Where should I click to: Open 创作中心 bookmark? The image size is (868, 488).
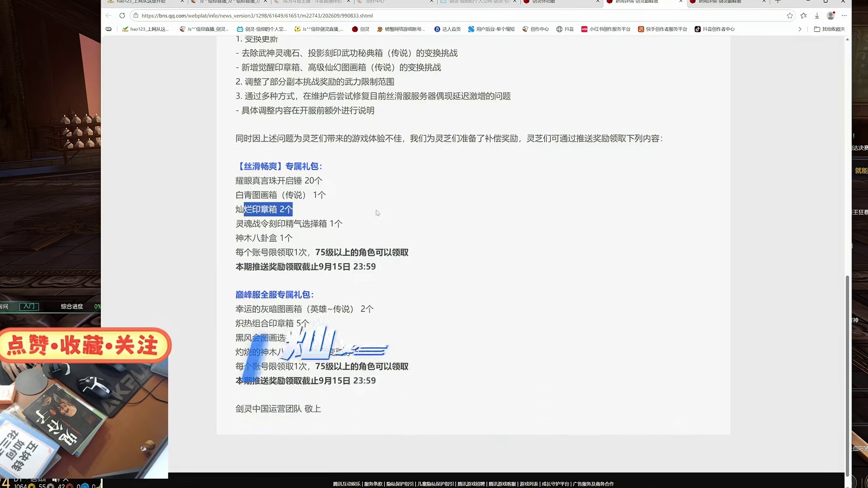tap(535, 29)
